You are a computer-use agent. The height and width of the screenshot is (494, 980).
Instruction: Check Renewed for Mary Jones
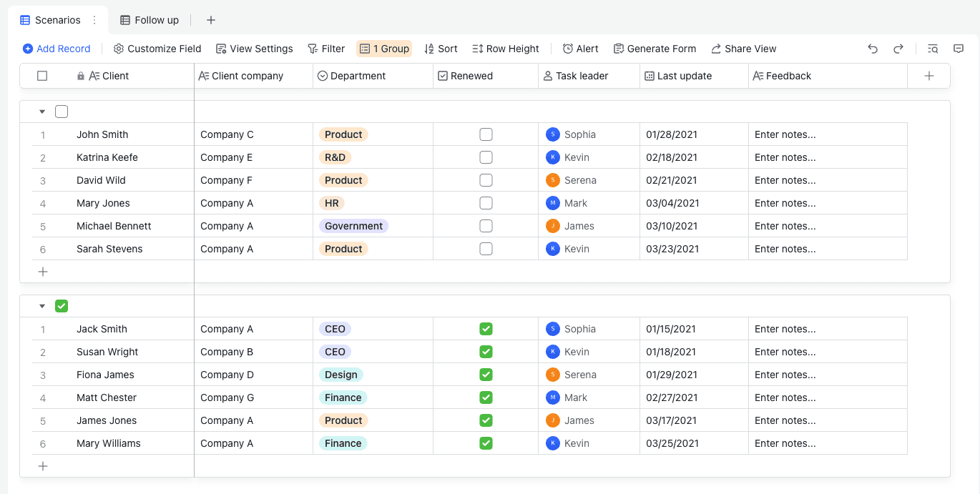tap(486, 203)
